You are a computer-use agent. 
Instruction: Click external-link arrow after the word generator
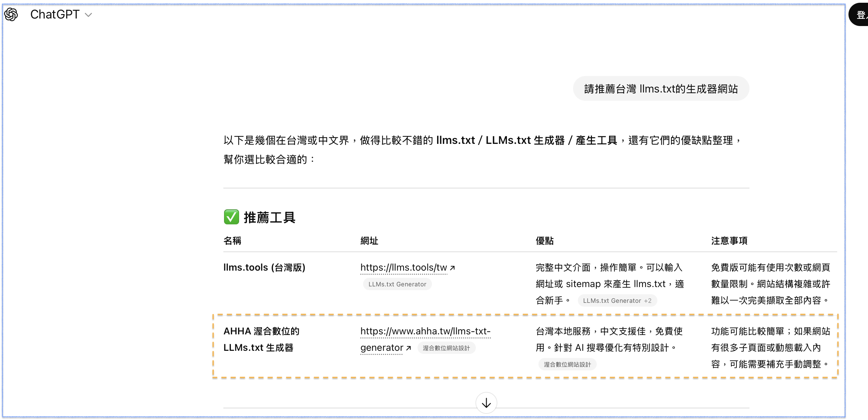408,348
